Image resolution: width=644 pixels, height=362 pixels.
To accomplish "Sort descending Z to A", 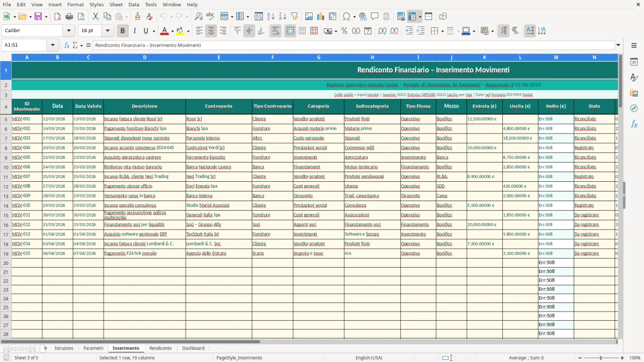I will (283, 17).
